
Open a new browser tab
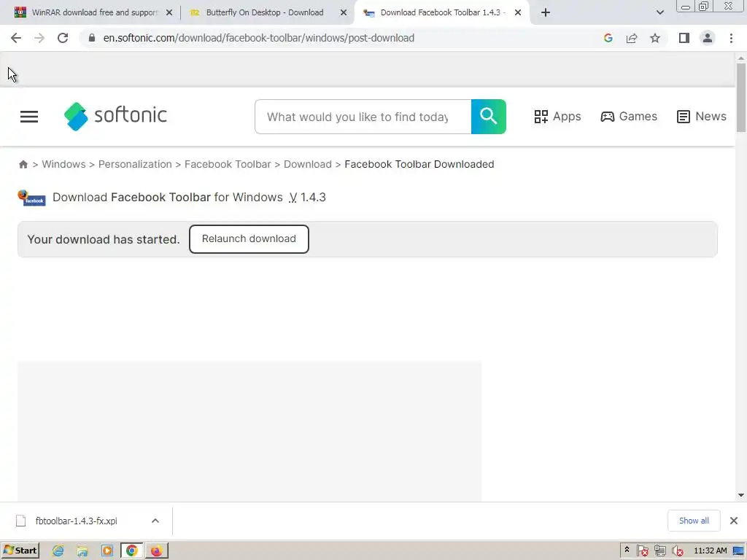pyautogui.click(x=546, y=12)
